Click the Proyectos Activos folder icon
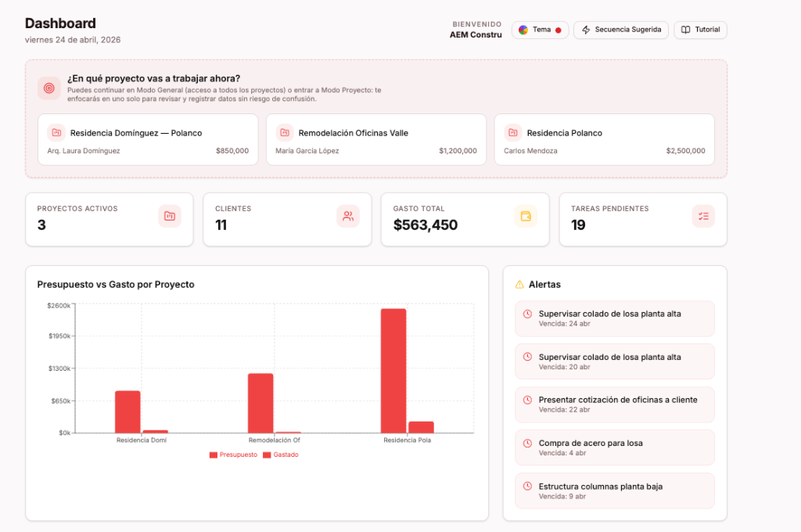This screenshot has height=532, width=801. click(x=170, y=216)
